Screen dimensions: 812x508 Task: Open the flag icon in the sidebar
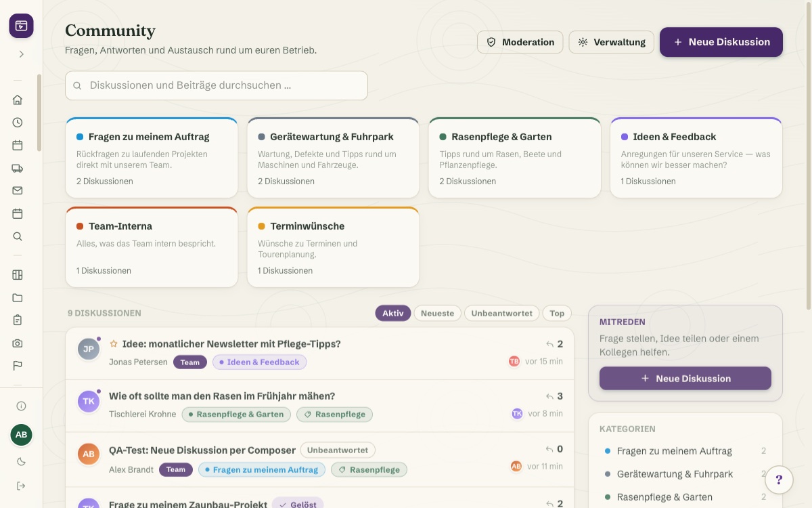pyautogui.click(x=18, y=366)
